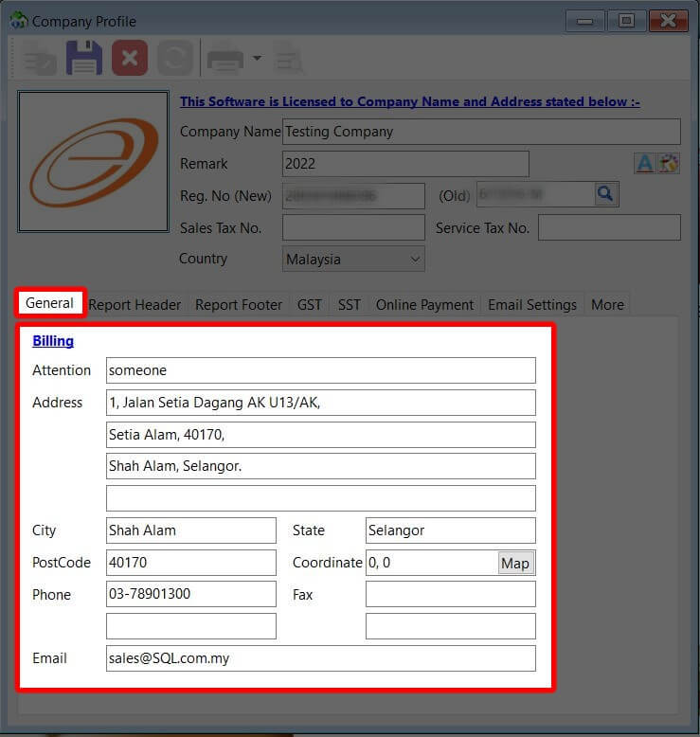Click the PostCode field with 40170
This screenshot has height=737, width=700.
point(191,563)
